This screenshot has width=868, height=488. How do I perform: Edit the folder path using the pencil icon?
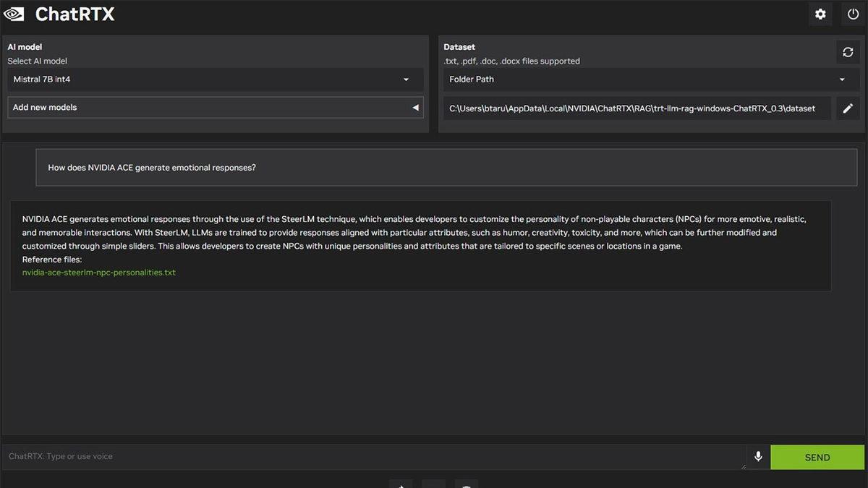(x=847, y=108)
